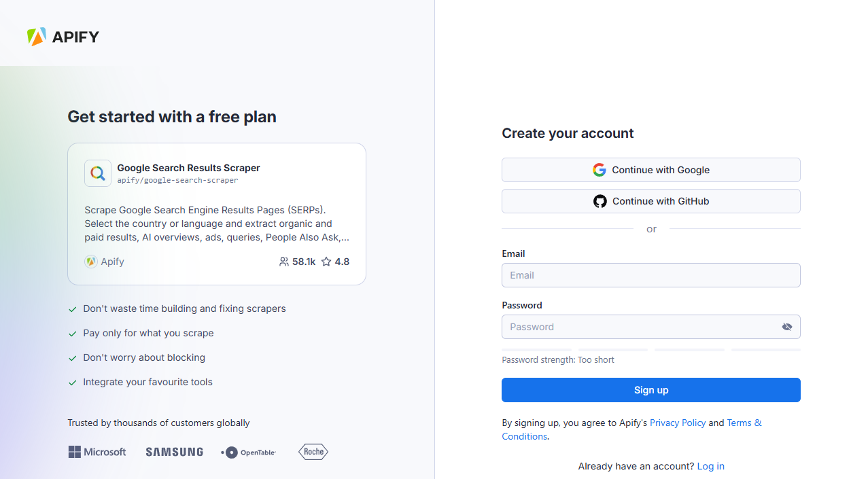Image resolution: width=868 pixels, height=479 pixels.
Task: Open the Terms & Conditions link
Action: tap(743, 423)
